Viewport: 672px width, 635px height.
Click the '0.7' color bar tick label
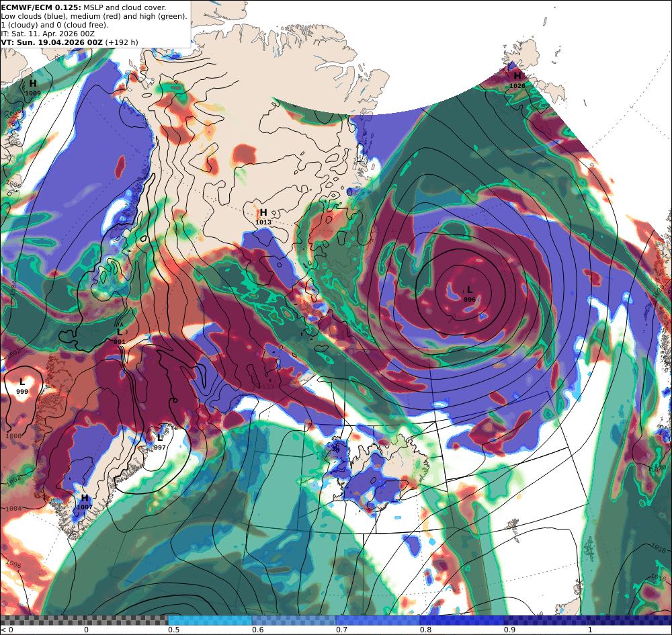[x=341, y=630]
